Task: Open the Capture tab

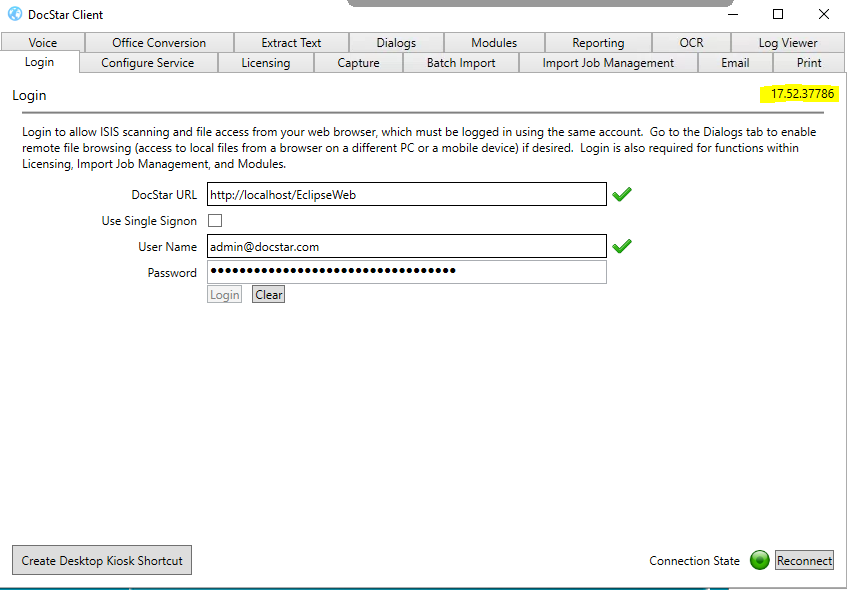Action: click(358, 63)
